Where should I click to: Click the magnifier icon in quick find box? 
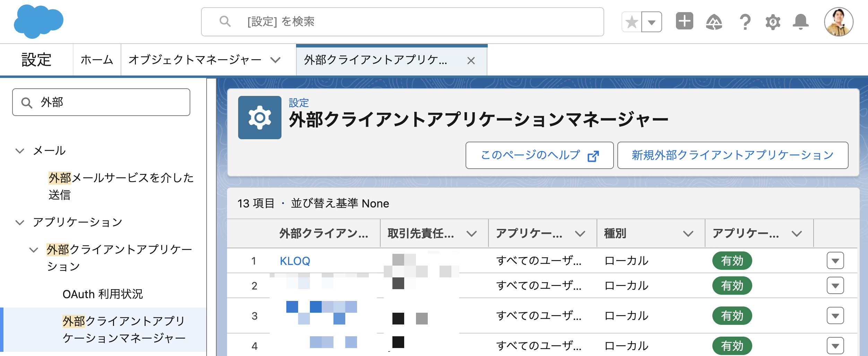tap(27, 103)
